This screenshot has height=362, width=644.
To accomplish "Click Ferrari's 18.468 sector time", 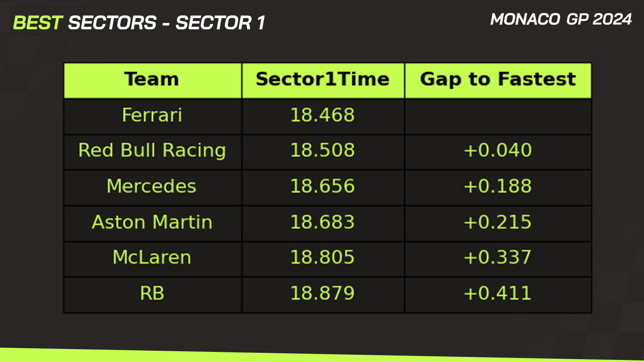I will pos(323,115).
